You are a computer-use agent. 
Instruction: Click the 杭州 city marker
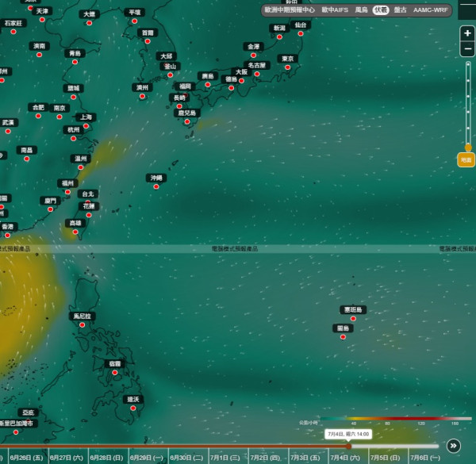[x=73, y=138]
